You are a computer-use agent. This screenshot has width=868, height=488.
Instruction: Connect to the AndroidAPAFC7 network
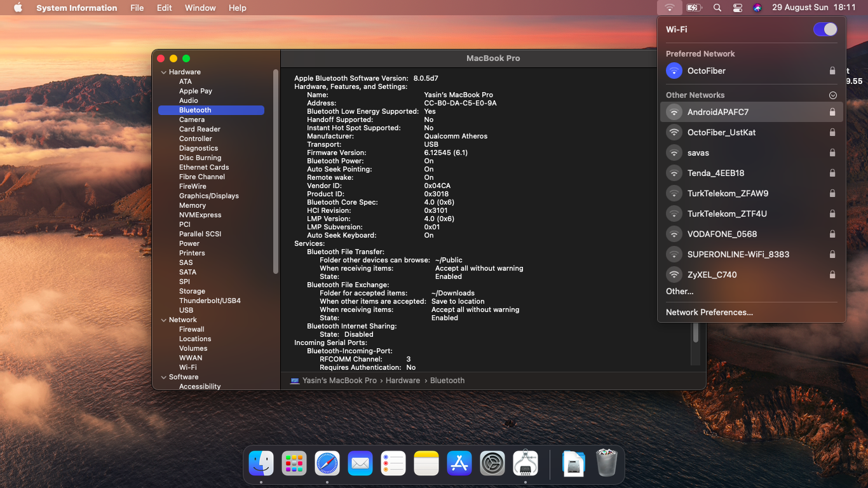coord(718,112)
